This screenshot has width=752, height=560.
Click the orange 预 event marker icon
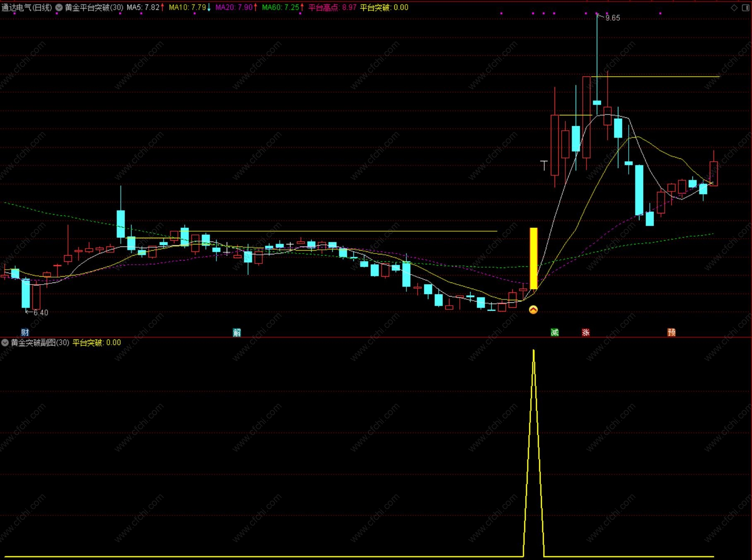coord(671,332)
